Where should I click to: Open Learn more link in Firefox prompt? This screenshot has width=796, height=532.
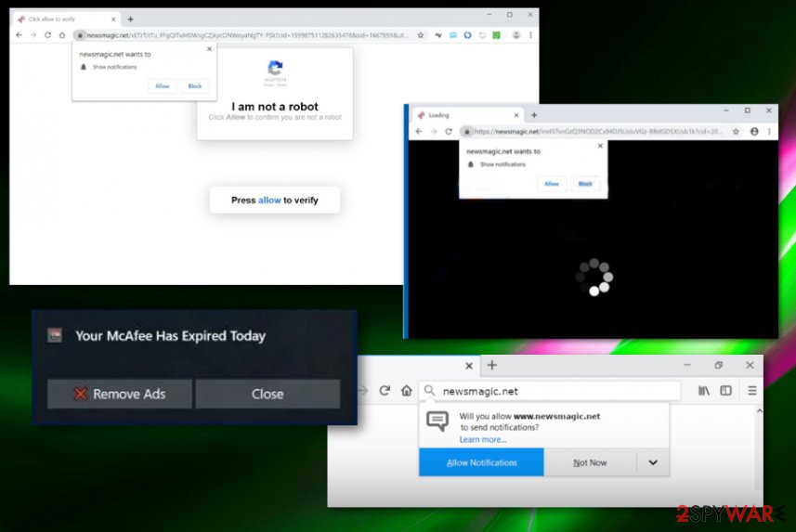pos(483,439)
